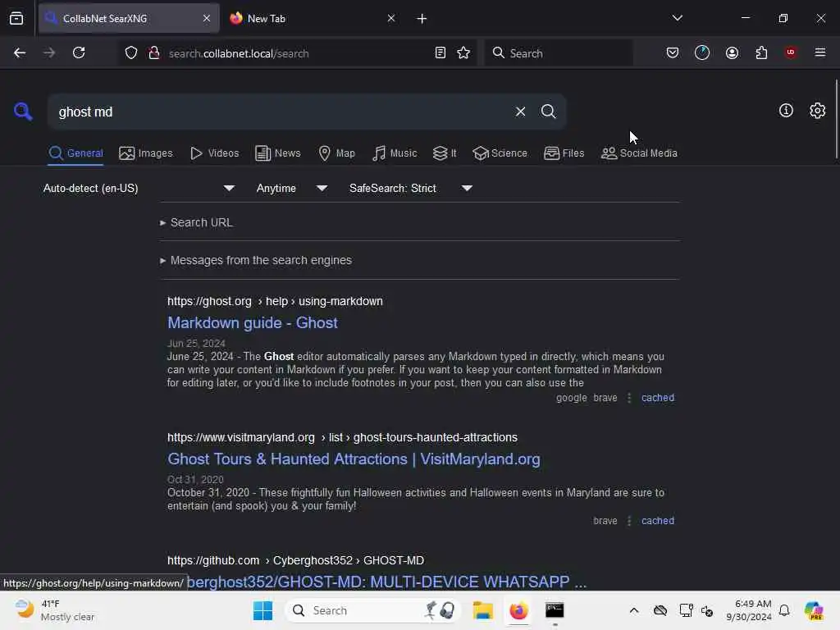Open the Anytime time range dropdown
This screenshot has width=840, height=630.
291,188
